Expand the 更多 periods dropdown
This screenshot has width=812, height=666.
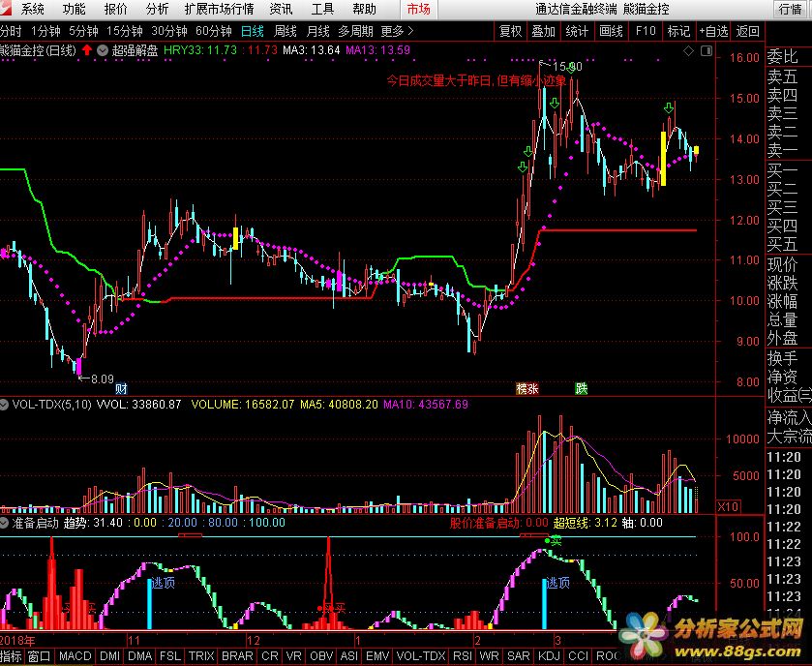pos(397,32)
